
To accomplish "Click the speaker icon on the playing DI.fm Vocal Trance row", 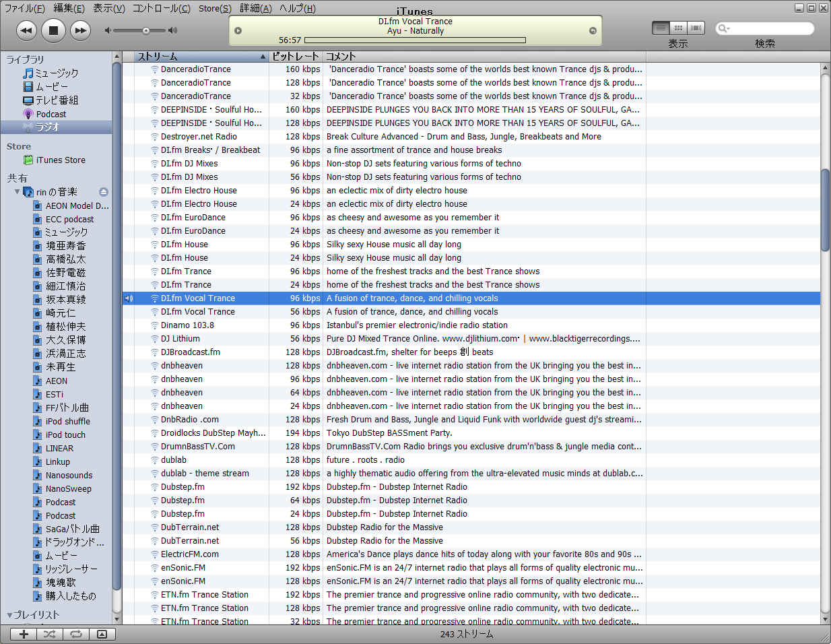I will pos(129,298).
